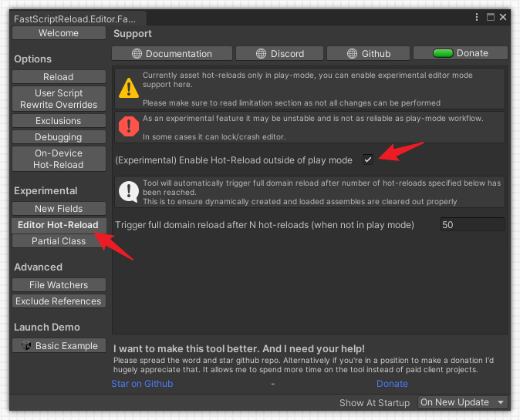Click the 'Trigger full domain reload after N' label
Image resolution: width=520 pixels, height=420 pixels.
(265, 225)
